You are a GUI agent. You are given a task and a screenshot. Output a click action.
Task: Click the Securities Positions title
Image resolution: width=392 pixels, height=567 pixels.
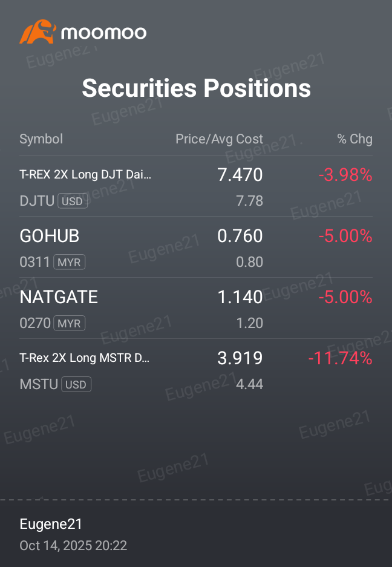coord(197,88)
